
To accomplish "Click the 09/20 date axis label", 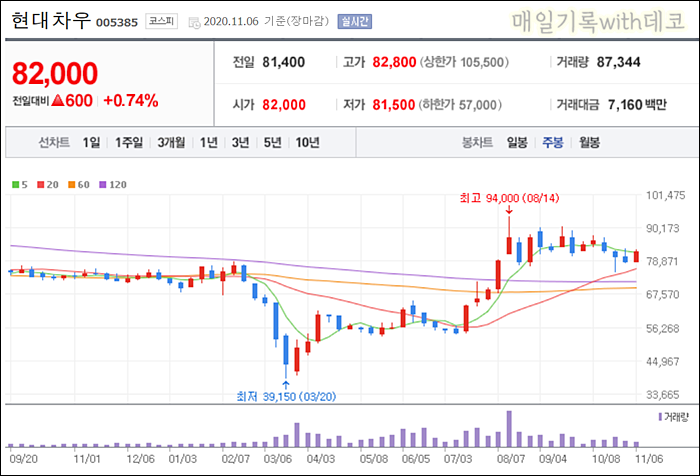I will (x=23, y=459).
